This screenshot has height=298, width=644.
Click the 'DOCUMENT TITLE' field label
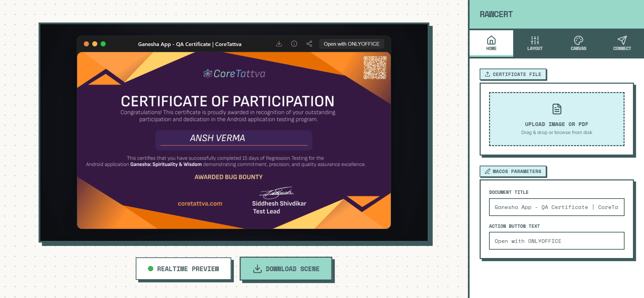coord(509,192)
